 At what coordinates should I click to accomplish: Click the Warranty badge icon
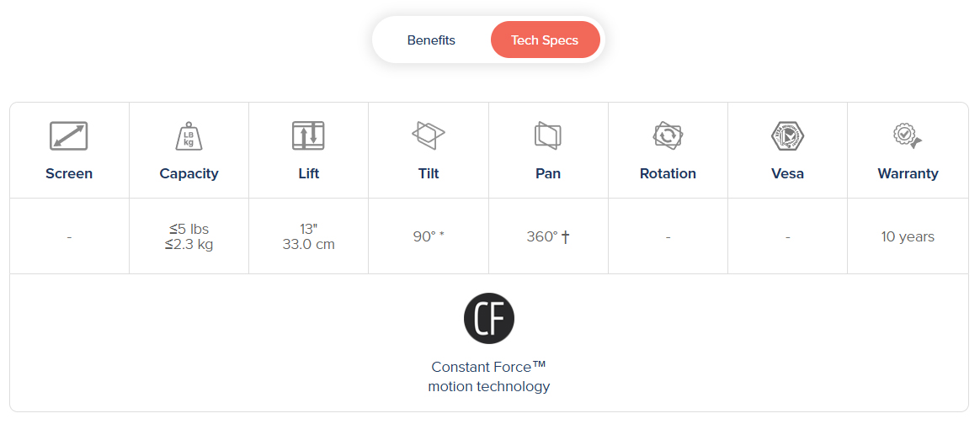[907, 135]
